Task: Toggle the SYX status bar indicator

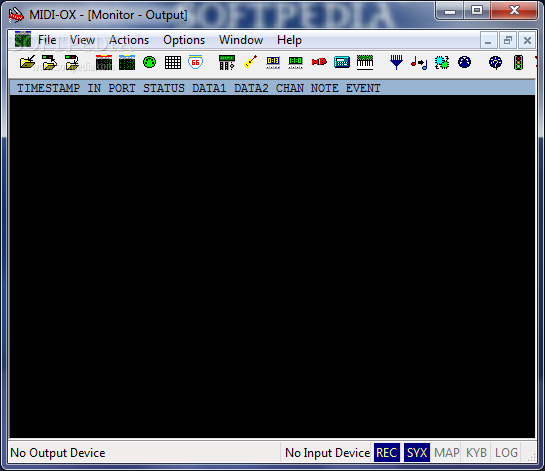Action: [417, 453]
